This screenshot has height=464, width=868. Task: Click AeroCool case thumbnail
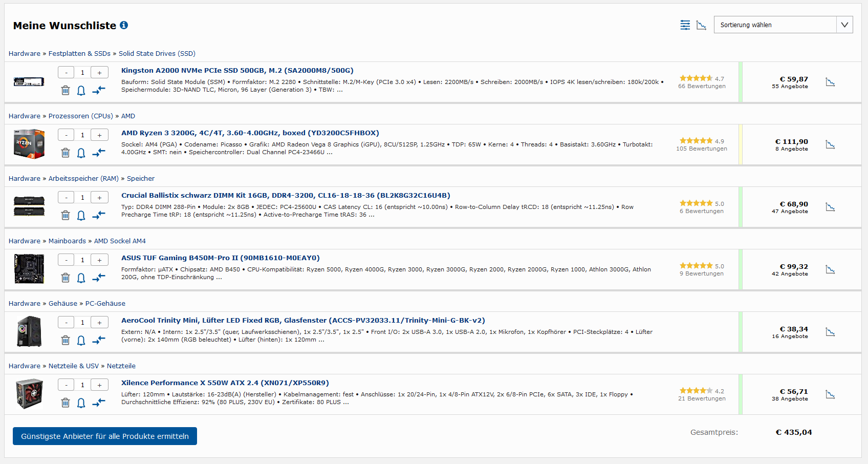(29, 331)
